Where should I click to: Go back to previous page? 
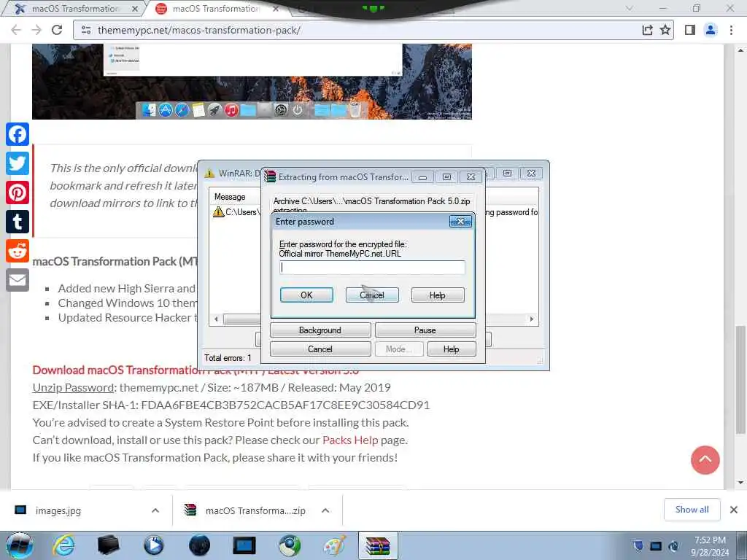pos(16,30)
